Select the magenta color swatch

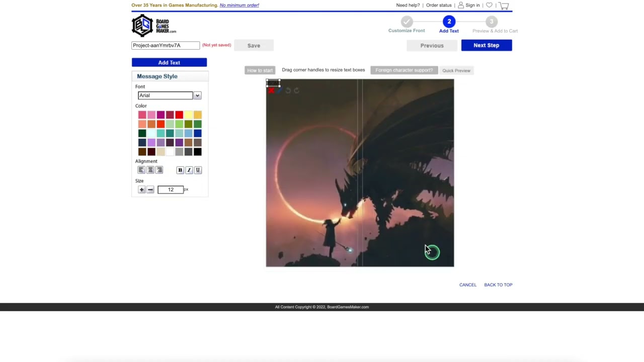tap(160, 115)
